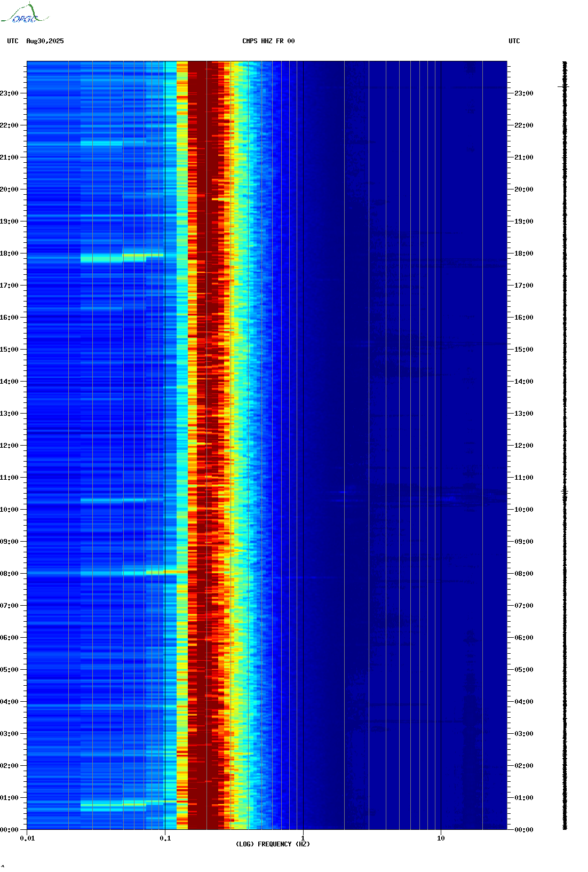
Task: Click the date label Aug30,2025
Action: [45, 41]
